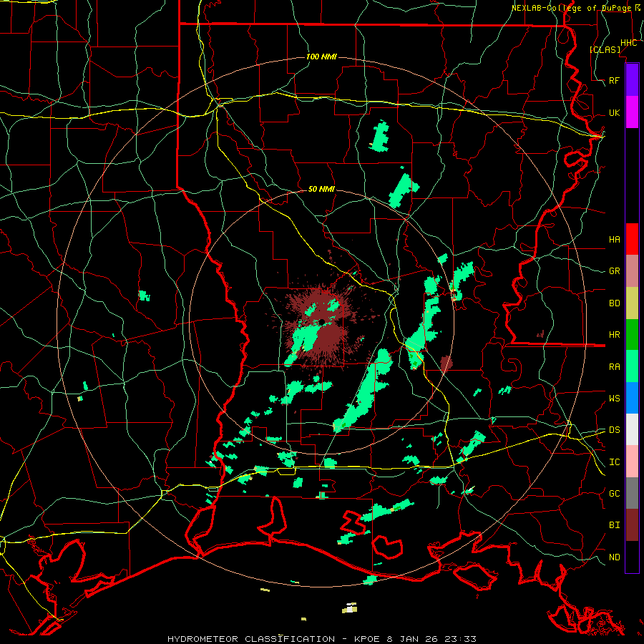Select the IC light pink legend swatch
Image resolution: width=644 pixels, height=644 pixels.
coord(632,462)
